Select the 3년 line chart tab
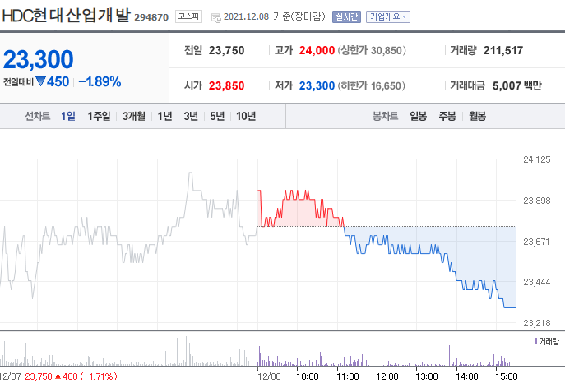The width and height of the screenshot is (565, 392). pyautogui.click(x=191, y=116)
